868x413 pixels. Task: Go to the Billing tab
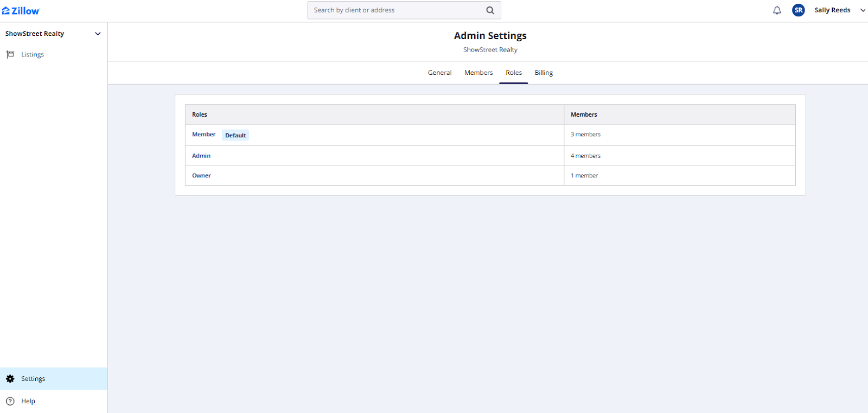544,73
